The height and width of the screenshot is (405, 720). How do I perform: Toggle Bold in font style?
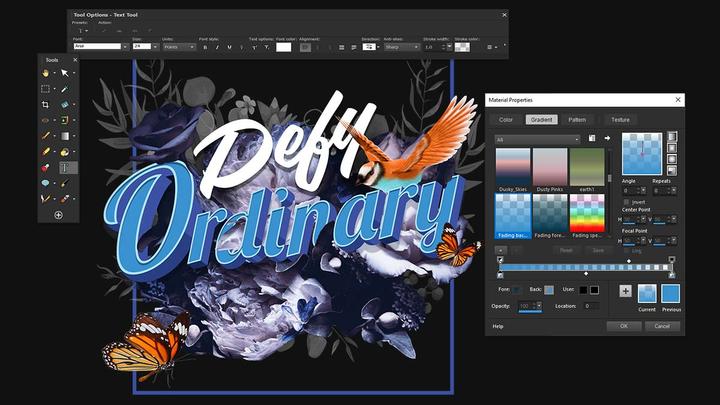(x=205, y=47)
